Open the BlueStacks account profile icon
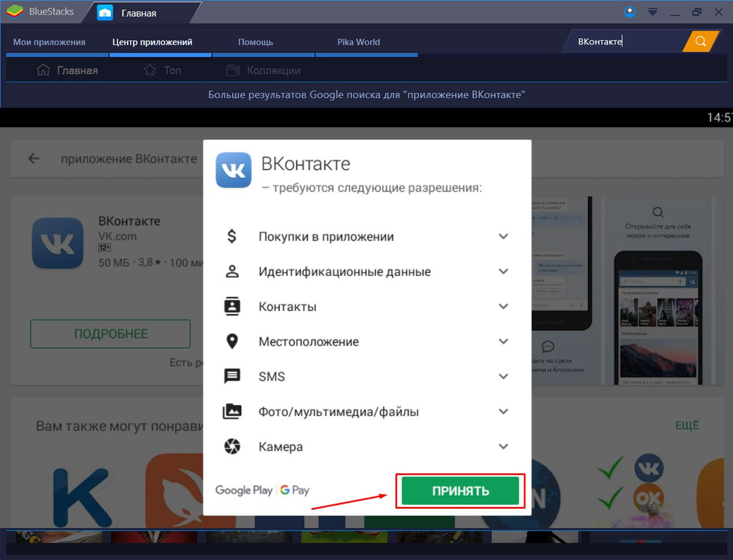733x560 pixels. coord(630,12)
